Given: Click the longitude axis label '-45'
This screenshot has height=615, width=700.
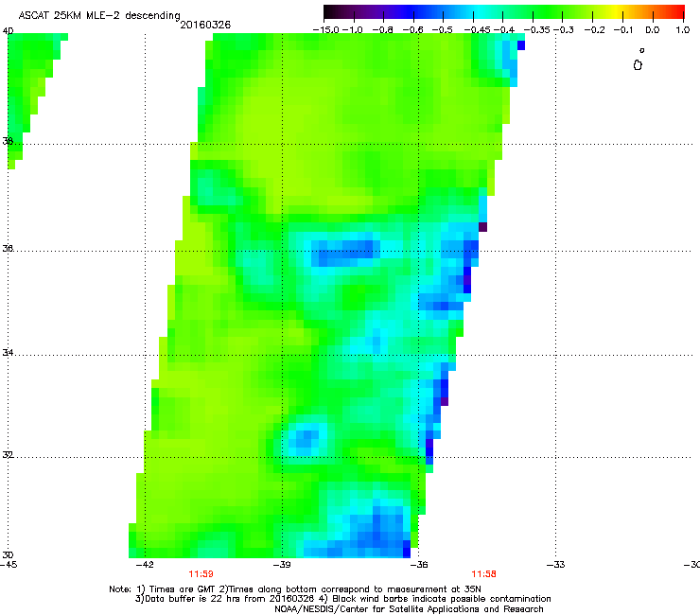Looking at the screenshot, I should [x=9, y=565].
